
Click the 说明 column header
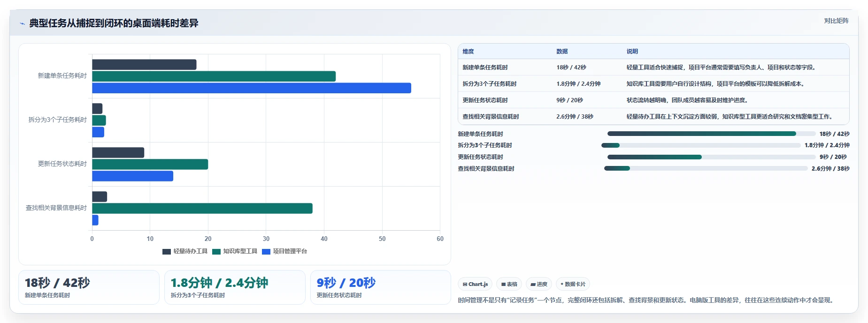(x=632, y=52)
